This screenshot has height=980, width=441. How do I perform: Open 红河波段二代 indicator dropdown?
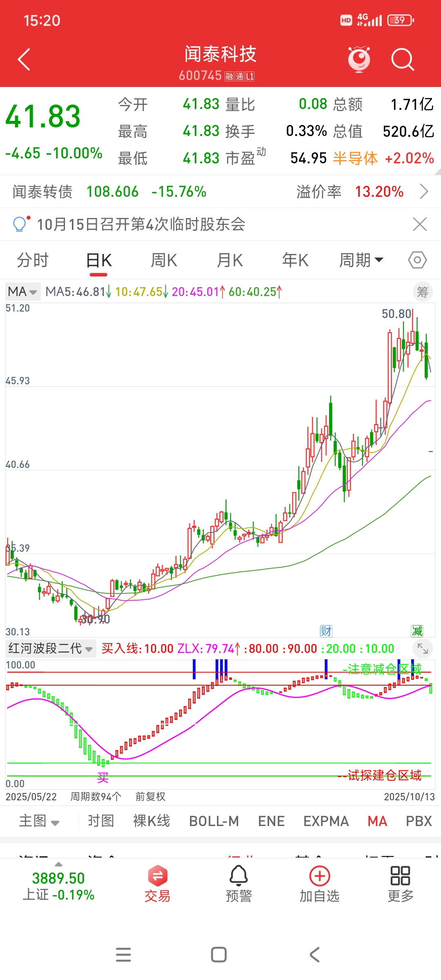coord(51,648)
